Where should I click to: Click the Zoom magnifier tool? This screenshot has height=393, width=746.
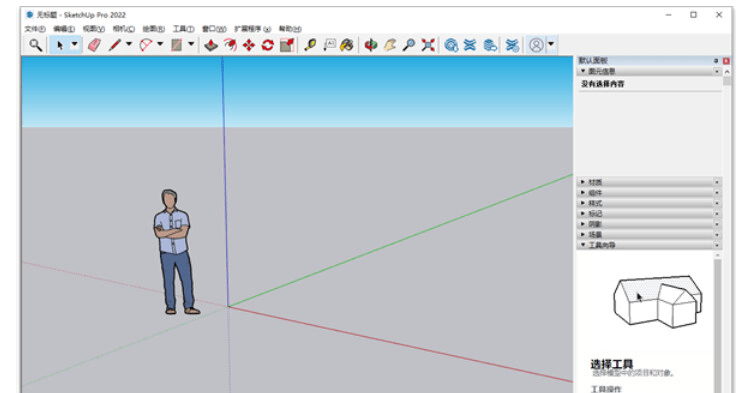click(409, 45)
